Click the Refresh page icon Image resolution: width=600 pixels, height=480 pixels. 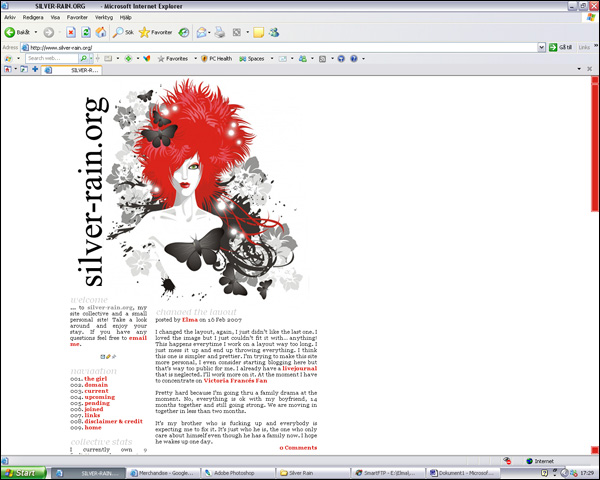pos(86,33)
